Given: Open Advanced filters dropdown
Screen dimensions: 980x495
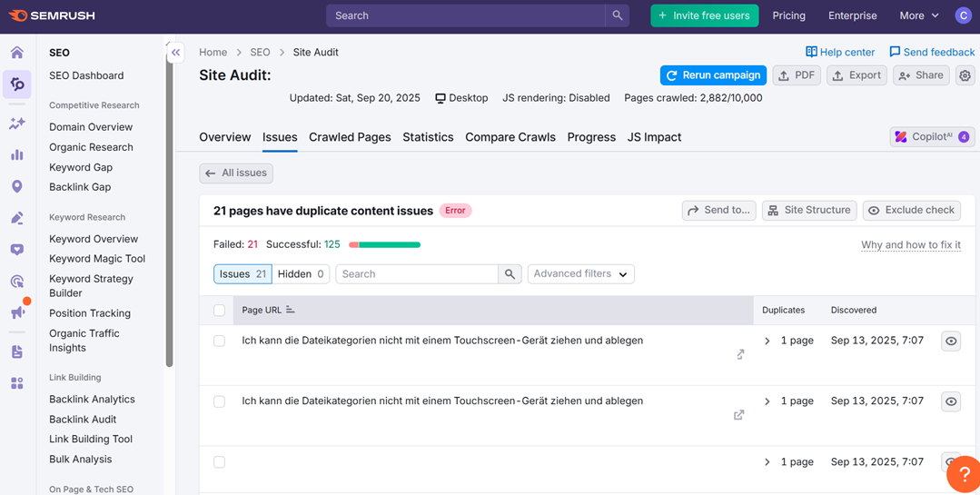Looking at the screenshot, I should tap(580, 273).
